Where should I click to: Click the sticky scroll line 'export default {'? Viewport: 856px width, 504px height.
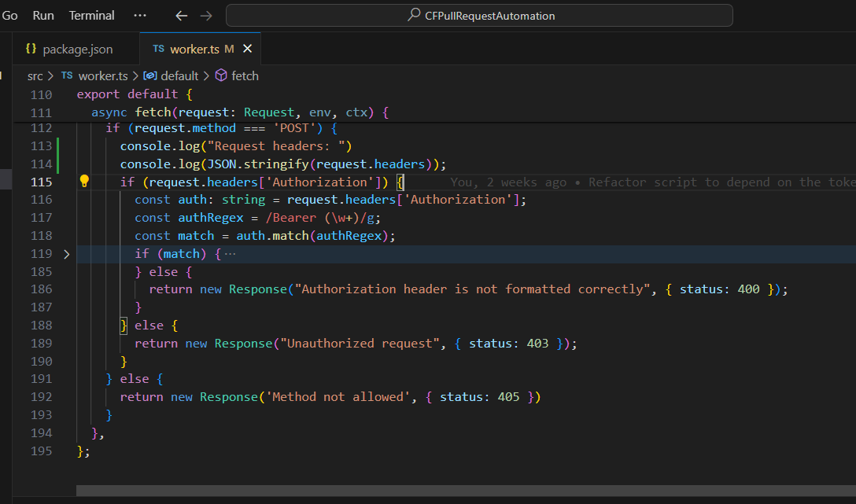click(123, 94)
